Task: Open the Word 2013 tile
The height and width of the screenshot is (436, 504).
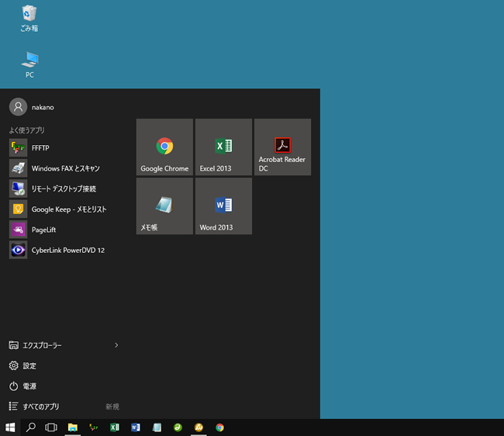Action: (x=223, y=206)
